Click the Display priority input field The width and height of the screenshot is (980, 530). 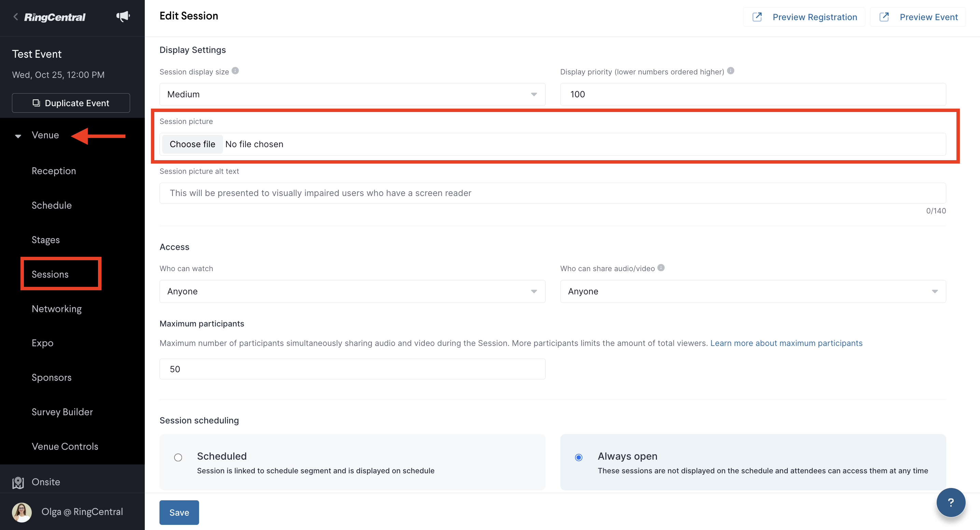coord(753,94)
